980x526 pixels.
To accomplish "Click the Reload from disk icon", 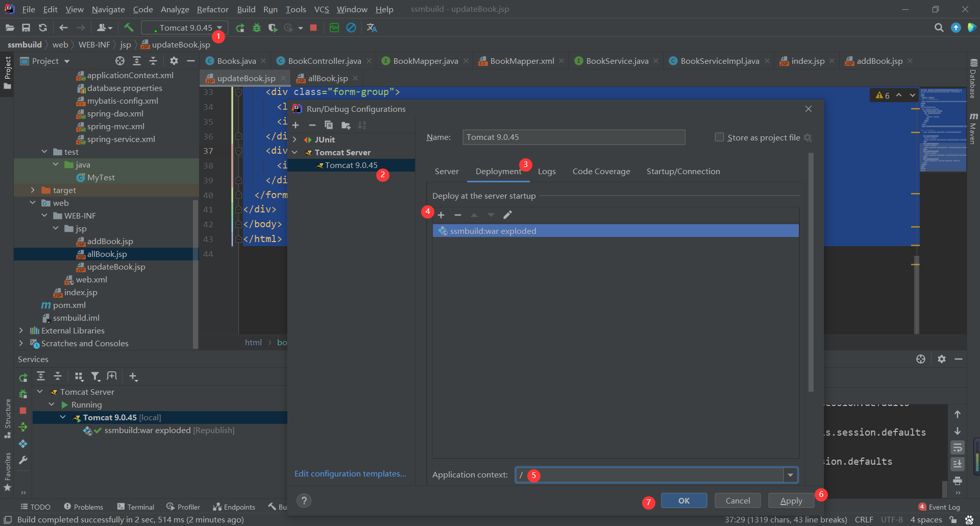I will [43, 28].
